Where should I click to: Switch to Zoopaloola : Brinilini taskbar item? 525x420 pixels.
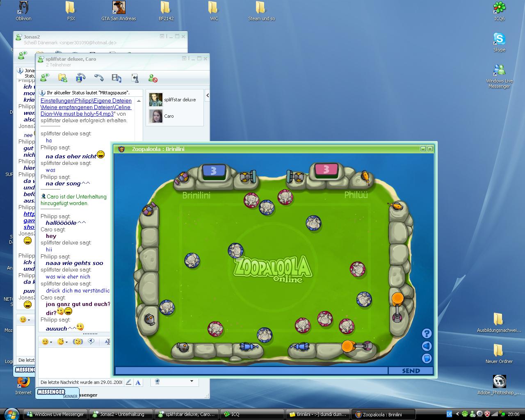tap(383, 414)
